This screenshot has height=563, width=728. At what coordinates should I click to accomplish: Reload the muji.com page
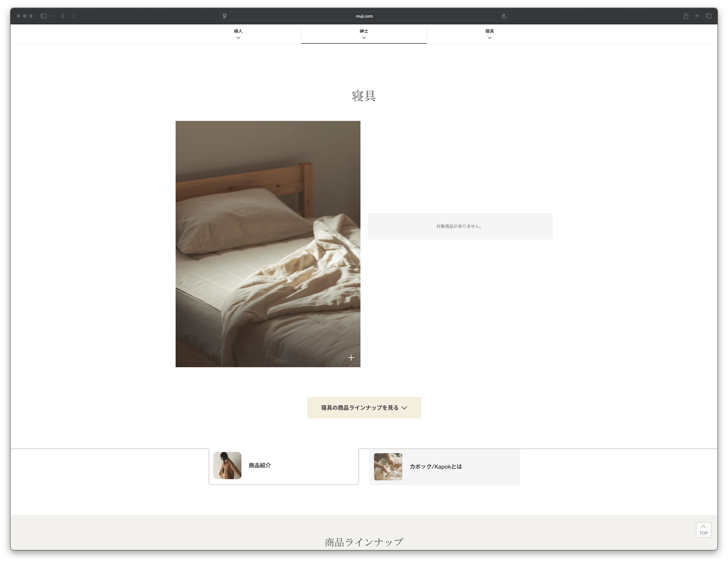(504, 16)
